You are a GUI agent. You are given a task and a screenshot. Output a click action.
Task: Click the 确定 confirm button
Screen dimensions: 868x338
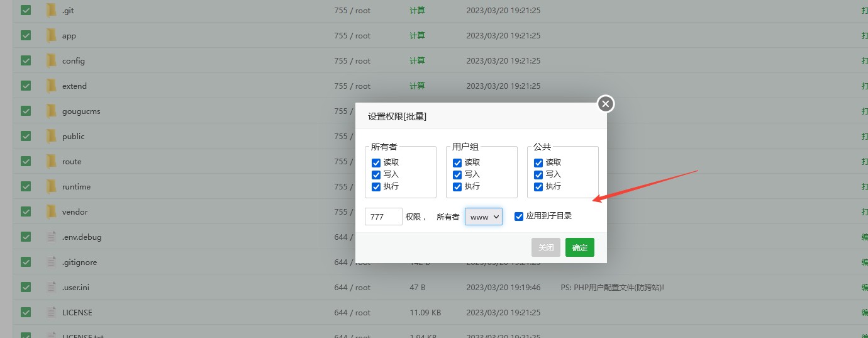click(580, 247)
